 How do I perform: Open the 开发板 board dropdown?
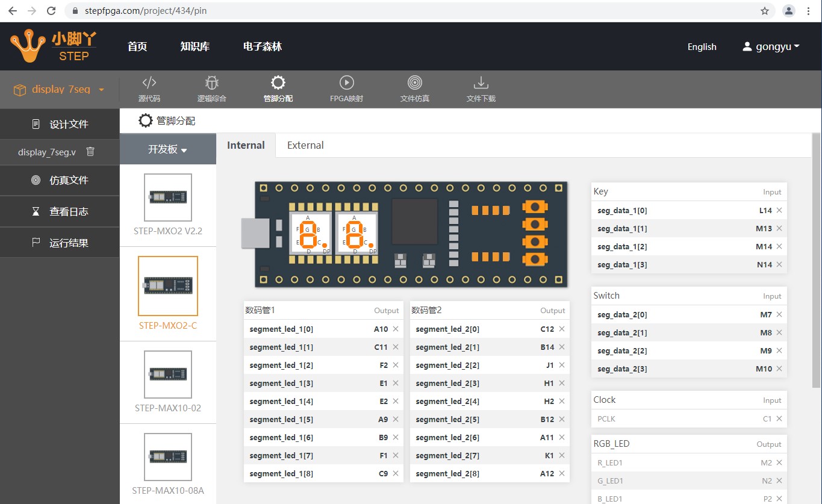(x=167, y=149)
